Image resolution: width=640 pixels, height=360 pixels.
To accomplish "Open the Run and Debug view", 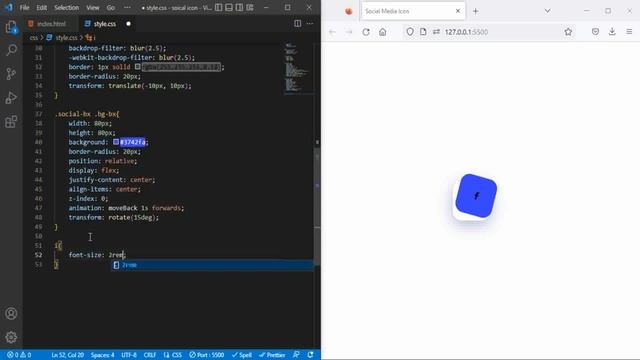I will click(11, 98).
